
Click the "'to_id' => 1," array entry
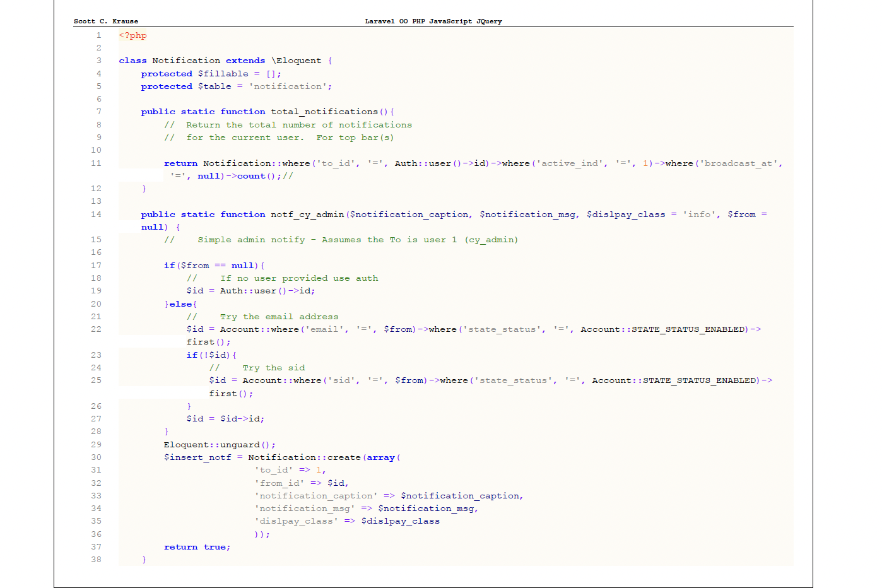tap(290, 470)
